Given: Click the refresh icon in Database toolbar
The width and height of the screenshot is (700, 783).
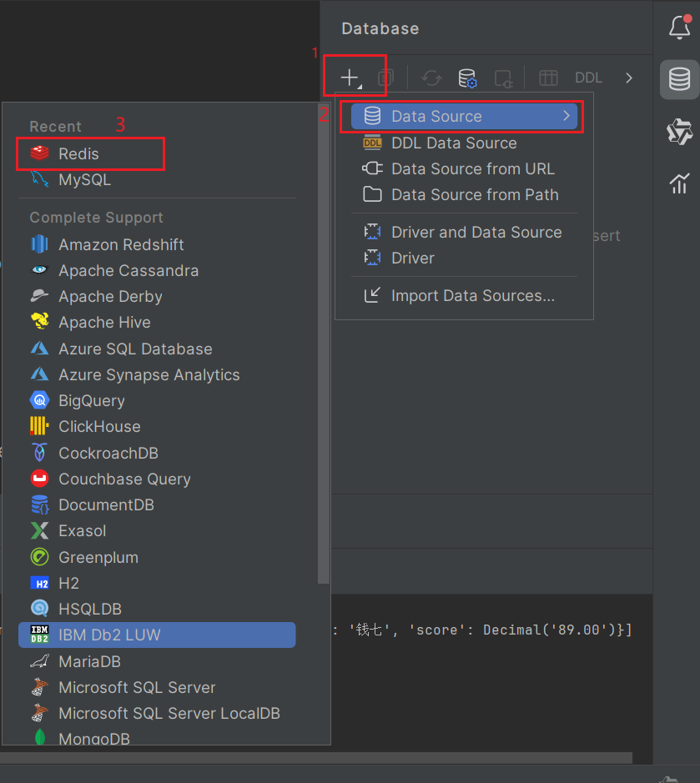Looking at the screenshot, I should click(431, 78).
